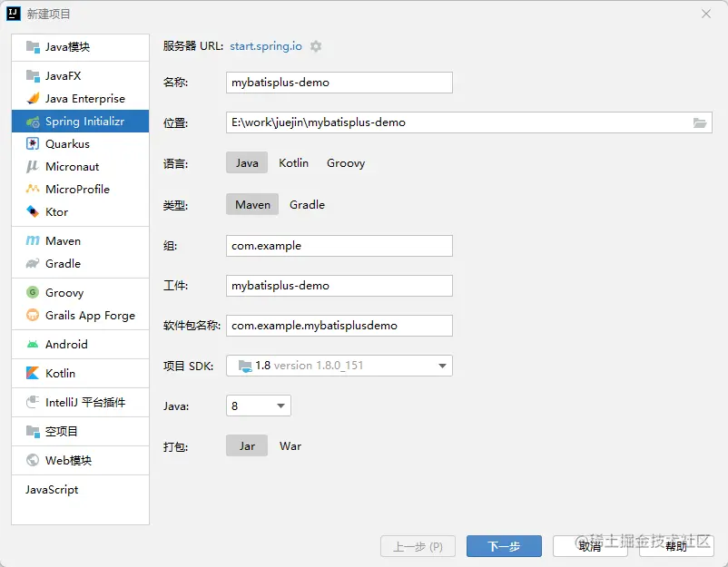
Task: Select Java模块 project type
Action: pyautogui.click(x=80, y=47)
